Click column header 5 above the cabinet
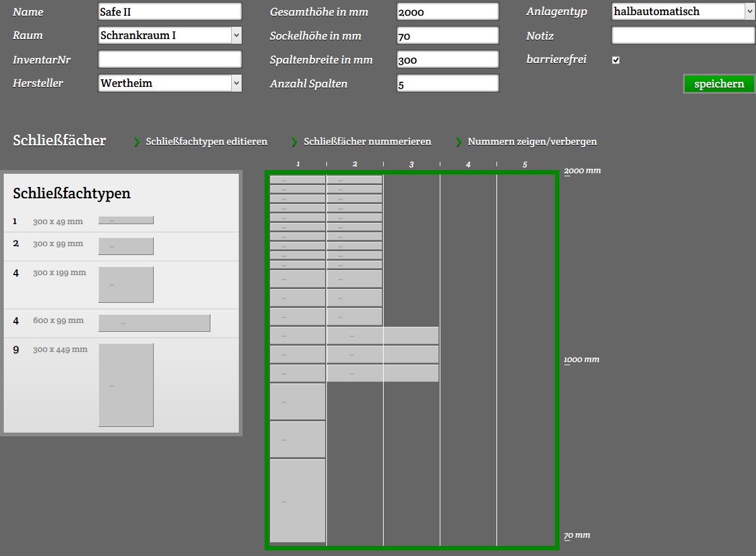The height and width of the screenshot is (556, 756). pos(525,164)
